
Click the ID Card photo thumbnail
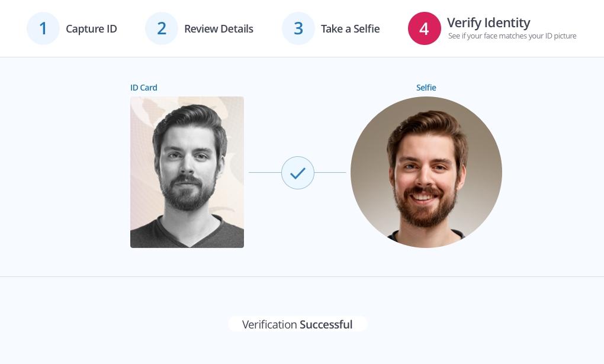[x=187, y=172]
